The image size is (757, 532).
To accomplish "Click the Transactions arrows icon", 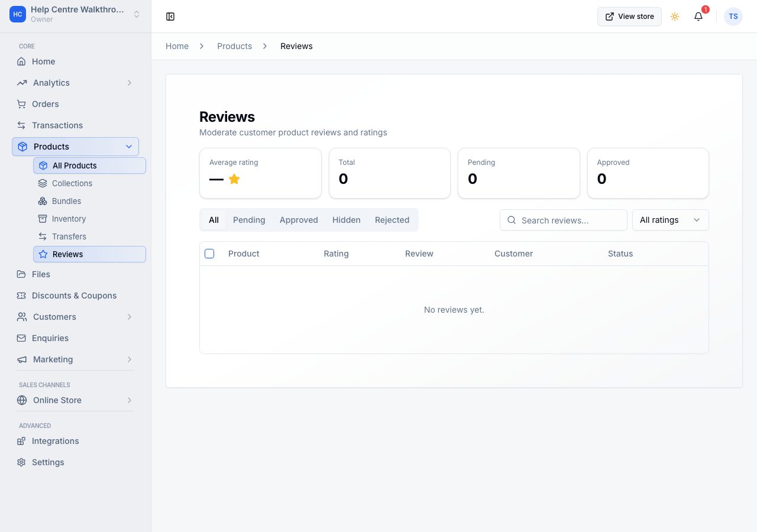I will click(x=21, y=125).
